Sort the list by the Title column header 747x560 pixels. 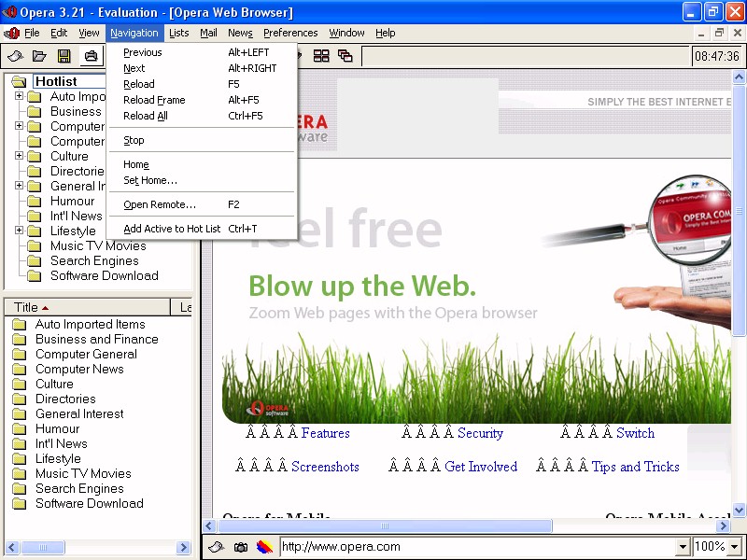pyautogui.click(x=87, y=308)
